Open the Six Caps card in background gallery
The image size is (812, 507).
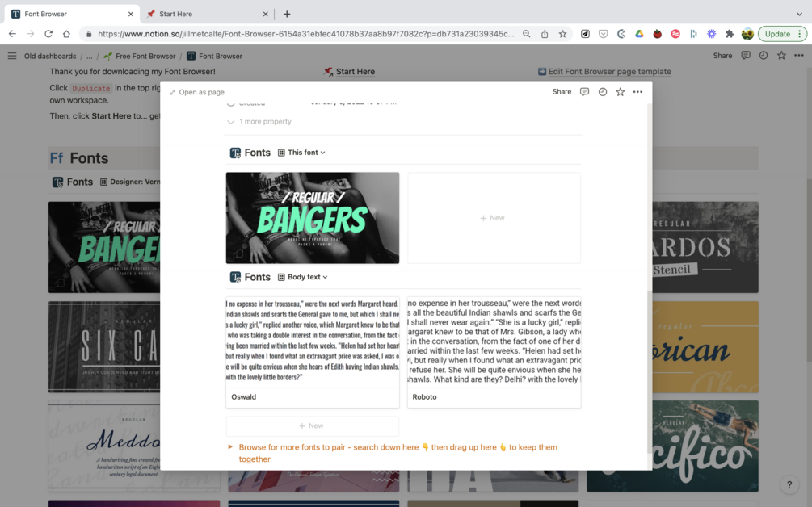click(x=104, y=346)
